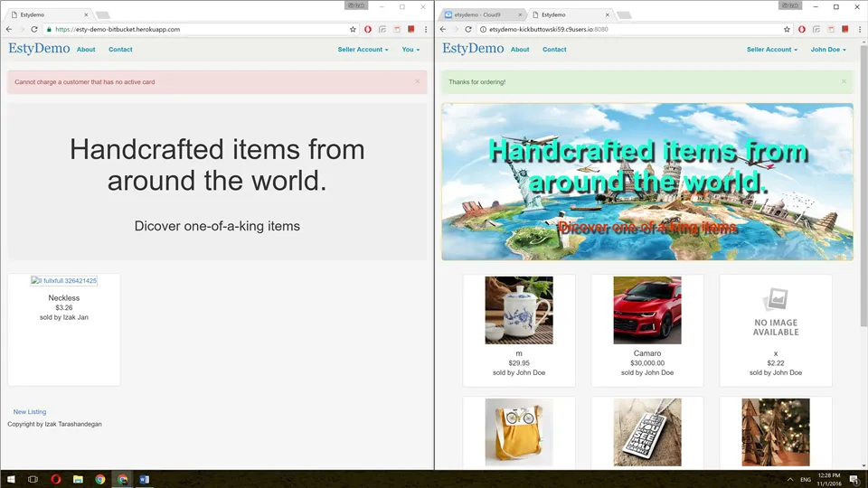Close the etsydemo - Cloud9 tab
The height and width of the screenshot is (488, 868).
point(520,15)
